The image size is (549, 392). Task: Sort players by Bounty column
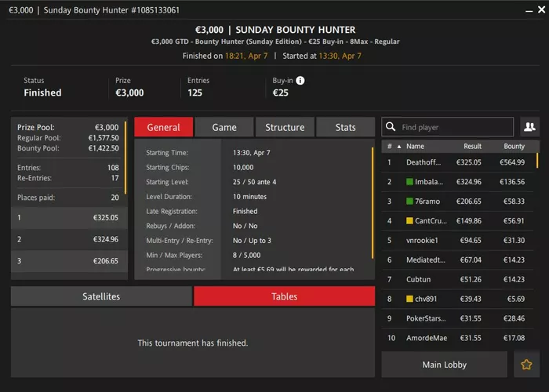514,147
